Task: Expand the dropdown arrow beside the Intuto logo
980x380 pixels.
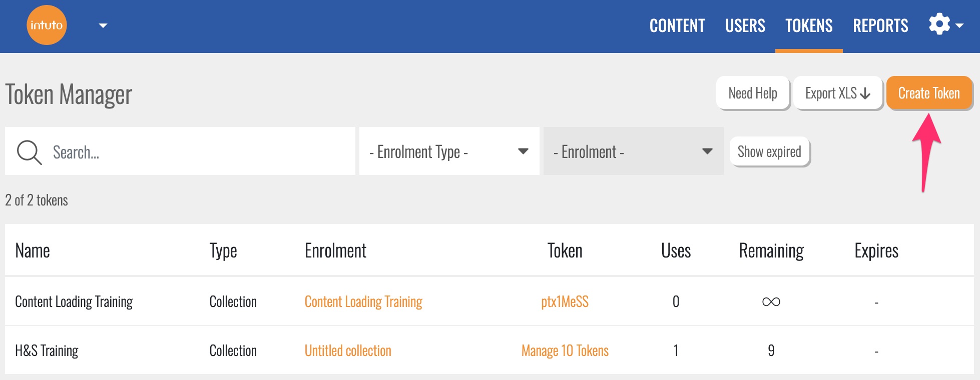Action: [103, 25]
